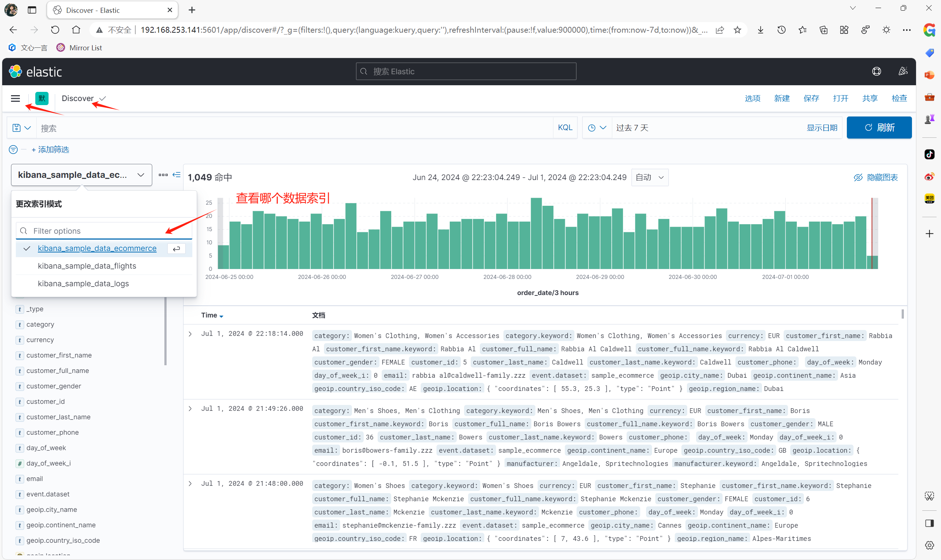Click 打开 to open saved search
Image resolution: width=941 pixels, height=560 pixels.
click(x=841, y=98)
